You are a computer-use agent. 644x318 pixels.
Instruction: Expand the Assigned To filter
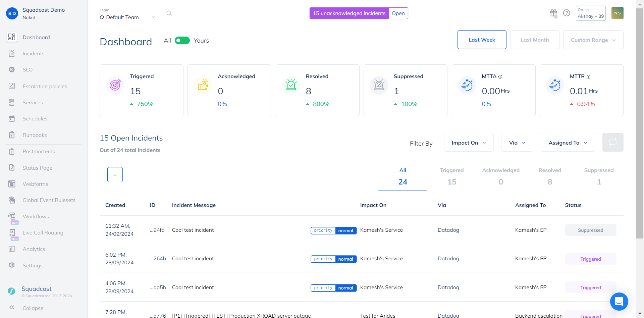click(x=568, y=143)
